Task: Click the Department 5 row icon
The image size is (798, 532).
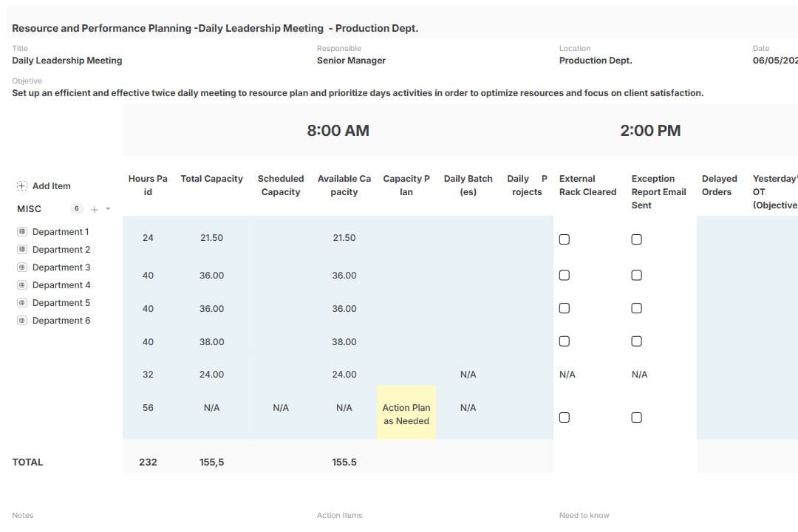Action: tap(21, 303)
